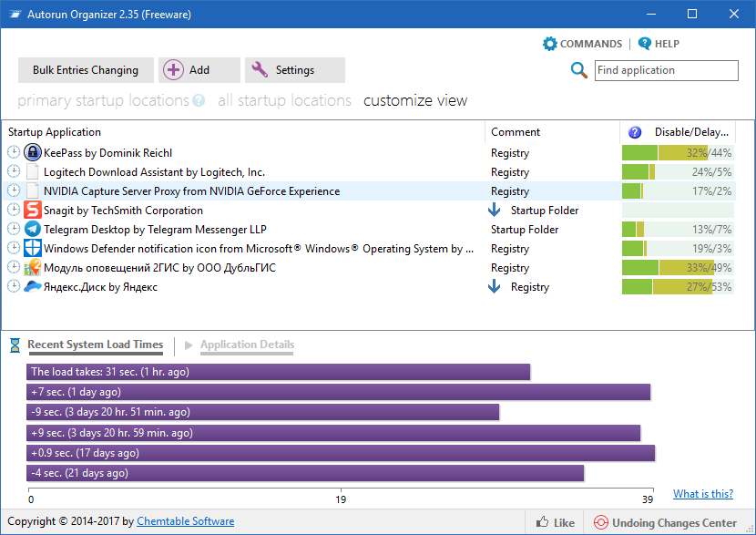
Task: Click the gear icon next to COMMANDS
Action: (x=549, y=44)
